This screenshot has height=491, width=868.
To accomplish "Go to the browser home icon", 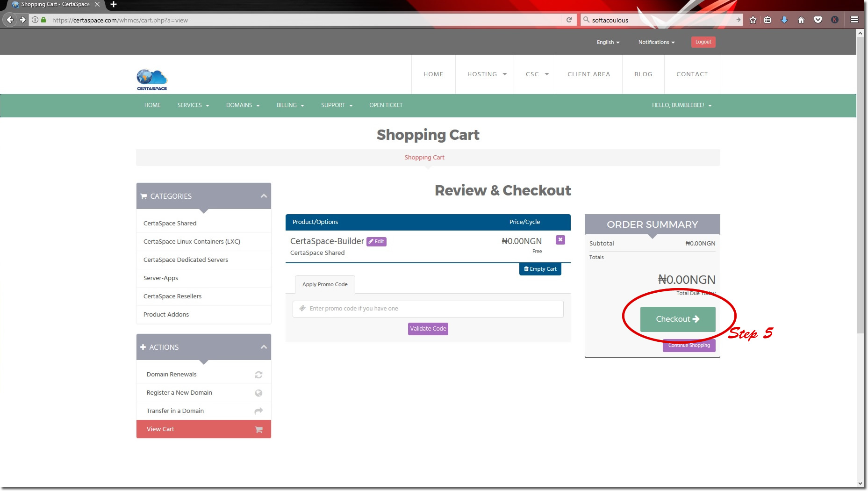I will pyautogui.click(x=801, y=20).
